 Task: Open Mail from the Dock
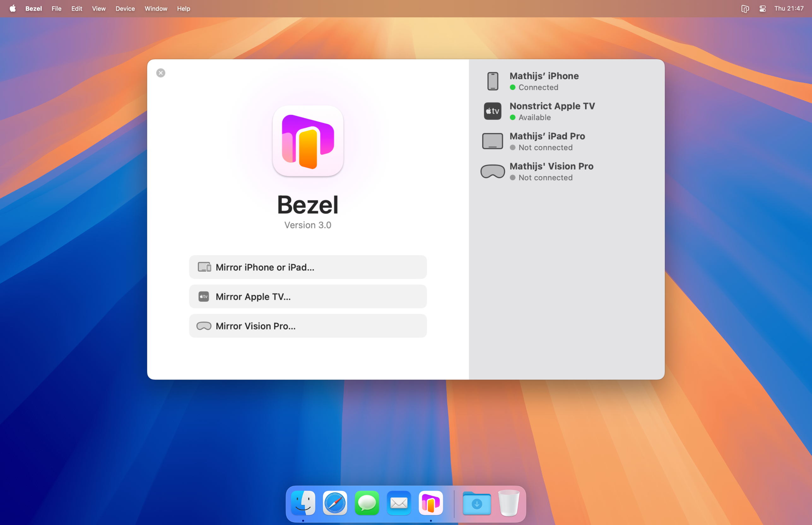click(399, 503)
